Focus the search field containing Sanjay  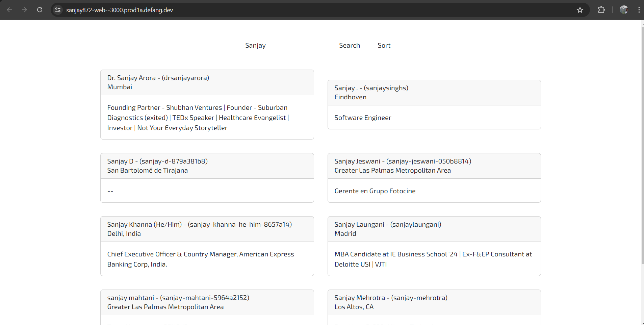coord(255,45)
